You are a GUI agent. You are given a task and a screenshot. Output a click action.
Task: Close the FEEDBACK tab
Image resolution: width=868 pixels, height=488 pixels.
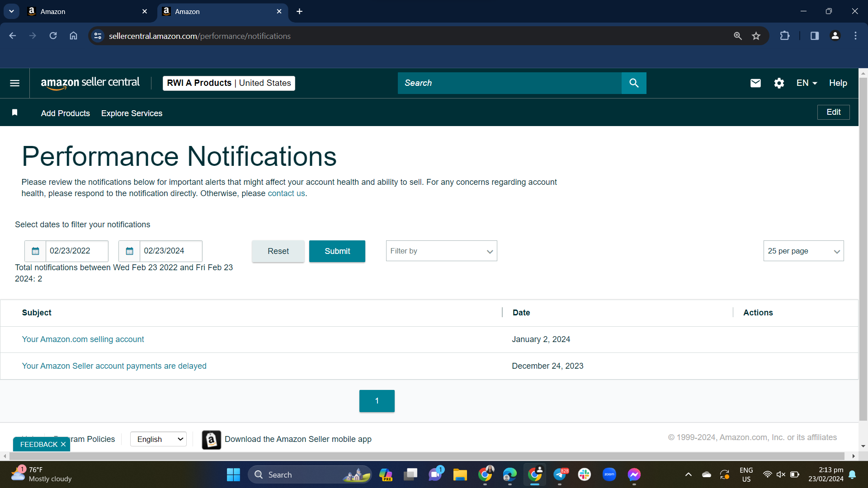(63, 445)
